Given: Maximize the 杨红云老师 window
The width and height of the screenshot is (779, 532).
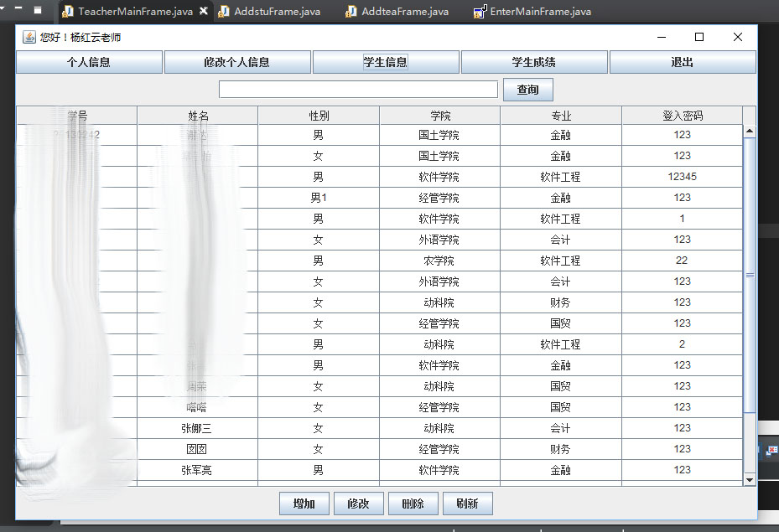Looking at the screenshot, I should coord(699,37).
